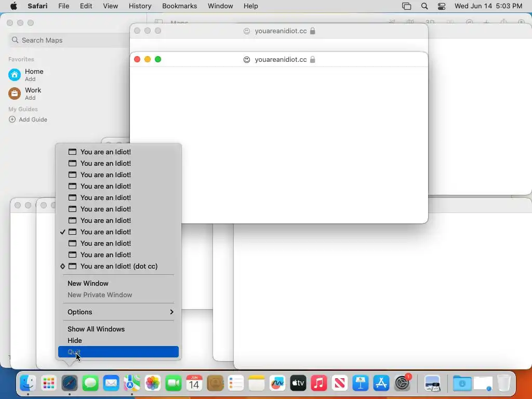The height and width of the screenshot is (399, 532).
Task: Click the smiley favicon in front Safari window
Action: (247, 60)
